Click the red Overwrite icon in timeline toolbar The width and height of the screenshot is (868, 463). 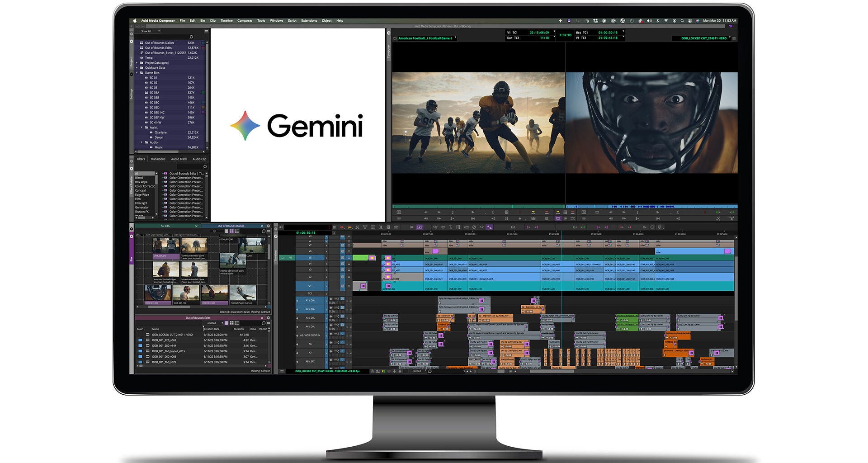tap(341, 226)
